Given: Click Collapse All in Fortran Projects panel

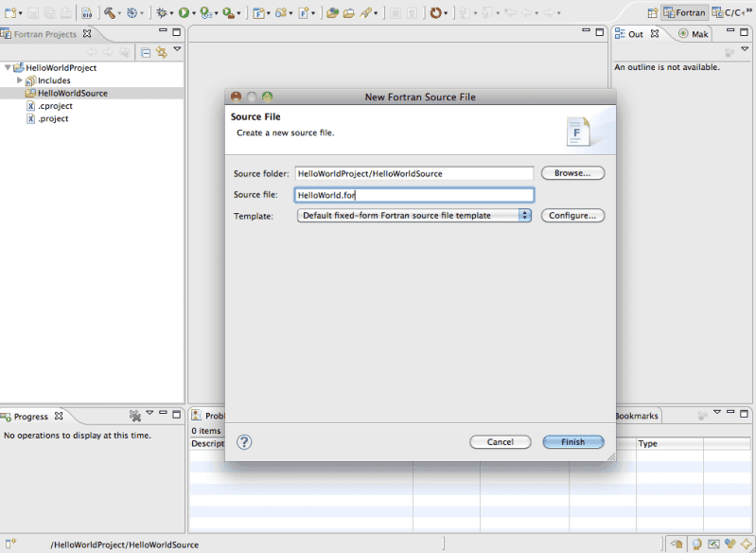Looking at the screenshot, I should click(x=146, y=52).
